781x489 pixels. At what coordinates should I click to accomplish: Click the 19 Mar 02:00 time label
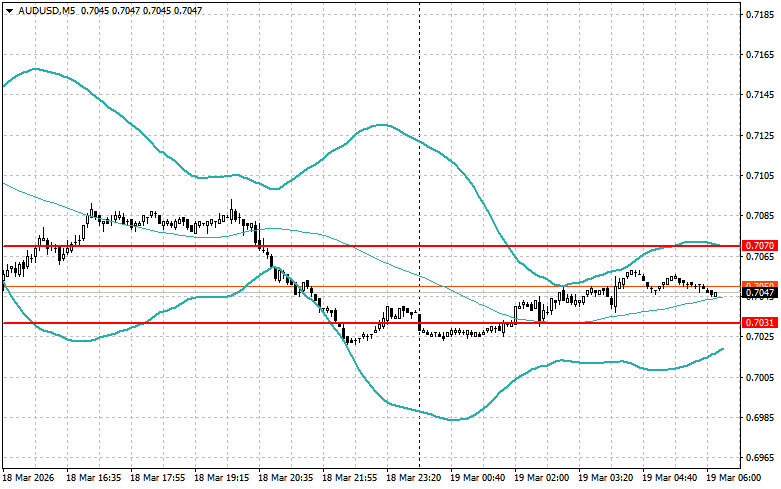coord(541,478)
